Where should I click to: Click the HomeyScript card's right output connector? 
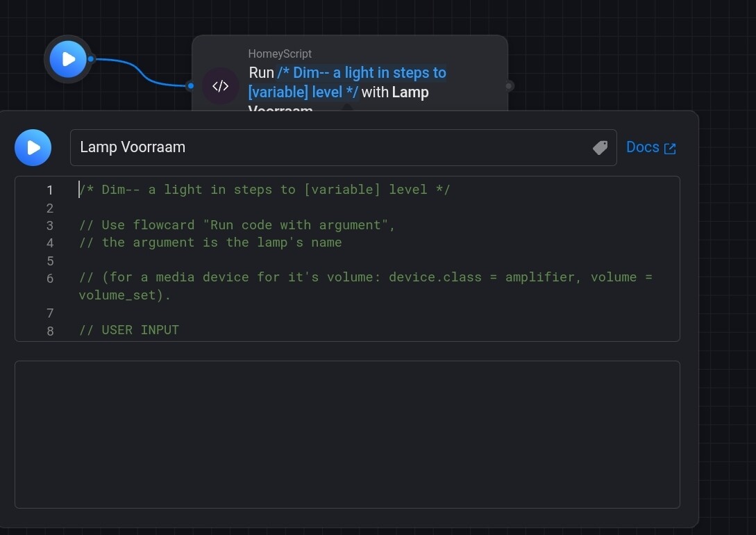tap(510, 86)
